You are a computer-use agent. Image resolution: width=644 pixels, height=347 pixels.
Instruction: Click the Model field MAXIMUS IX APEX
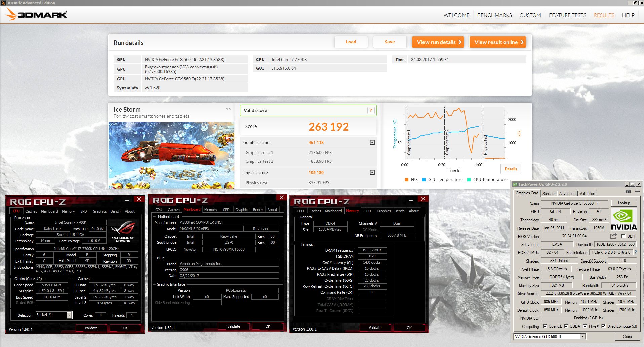(210, 229)
